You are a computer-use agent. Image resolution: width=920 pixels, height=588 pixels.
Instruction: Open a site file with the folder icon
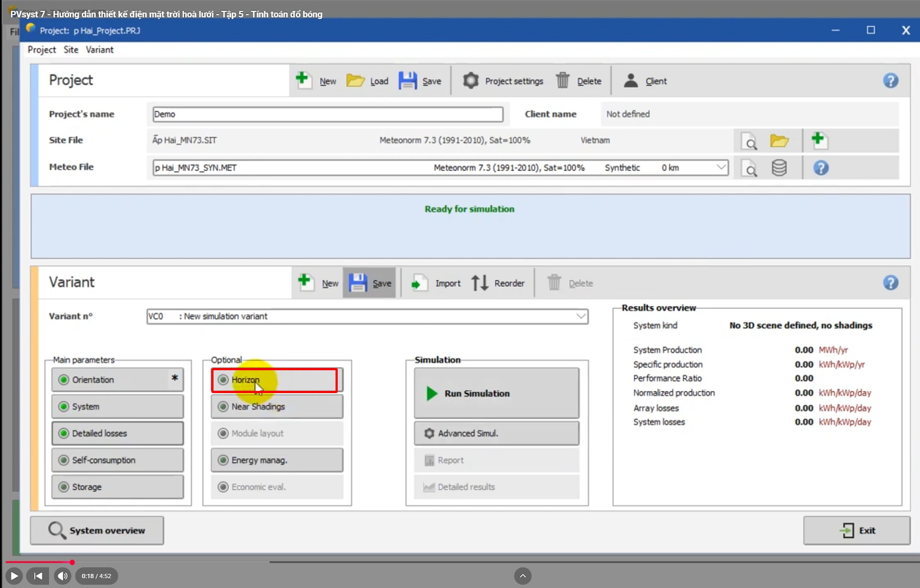pos(779,140)
